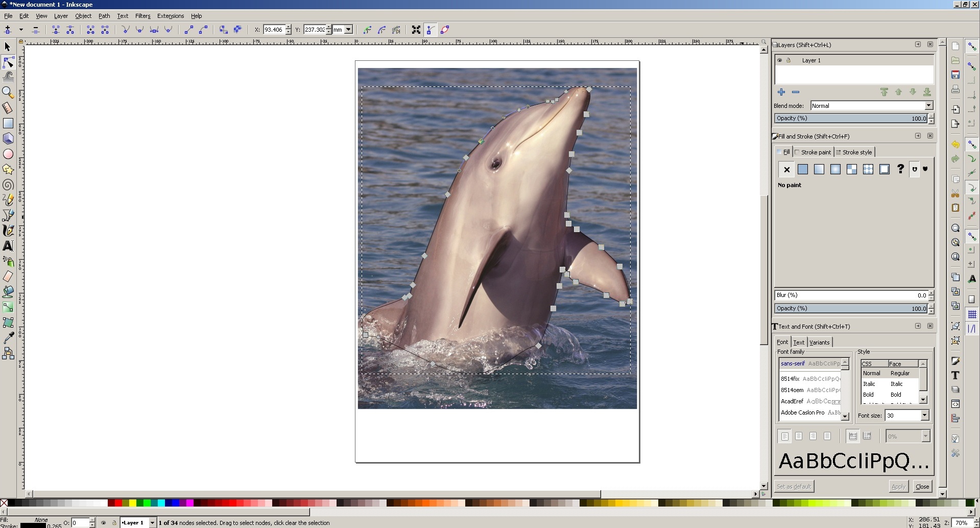Open the Filters menu

click(x=142, y=16)
